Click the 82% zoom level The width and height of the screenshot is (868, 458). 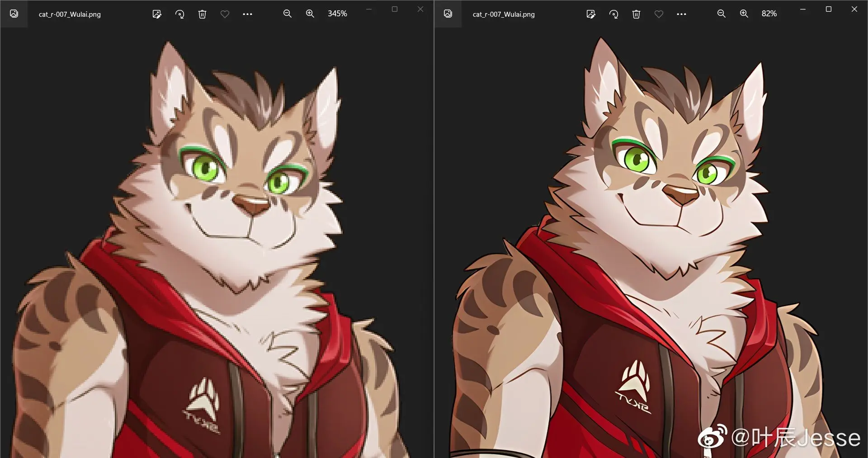(x=769, y=14)
